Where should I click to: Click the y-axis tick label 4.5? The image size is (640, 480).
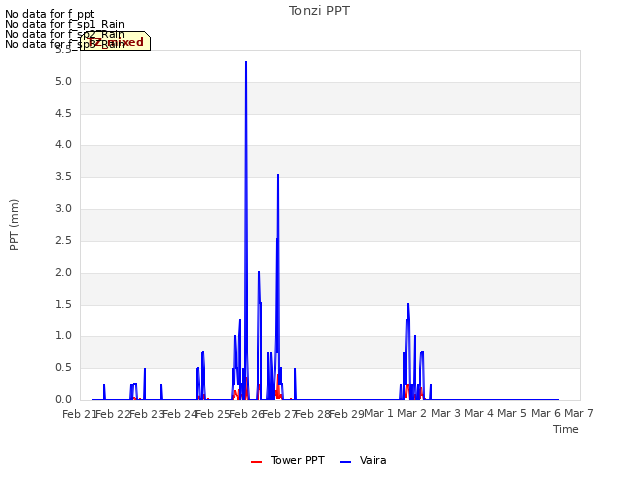(x=63, y=113)
